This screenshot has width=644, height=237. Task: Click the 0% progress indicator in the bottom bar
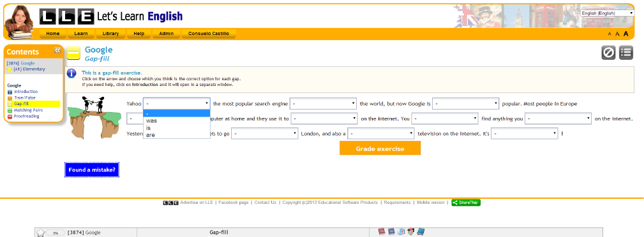click(x=56, y=233)
